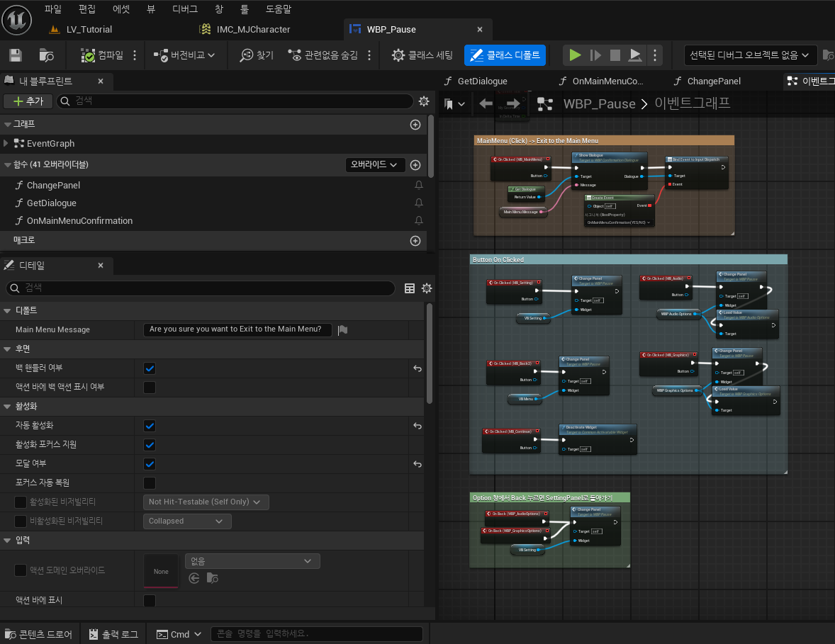Click the Main Menu Message text field
The height and width of the screenshot is (644, 835).
pyautogui.click(x=238, y=329)
